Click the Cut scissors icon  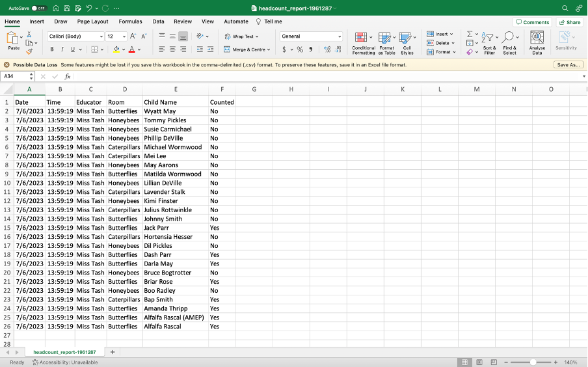tap(29, 34)
